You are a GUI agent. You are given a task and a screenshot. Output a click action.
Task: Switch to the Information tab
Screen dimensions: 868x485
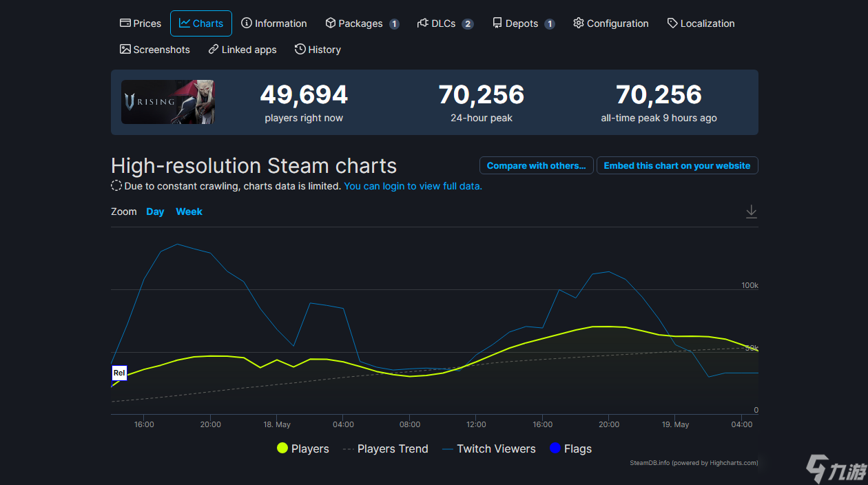pyautogui.click(x=274, y=23)
